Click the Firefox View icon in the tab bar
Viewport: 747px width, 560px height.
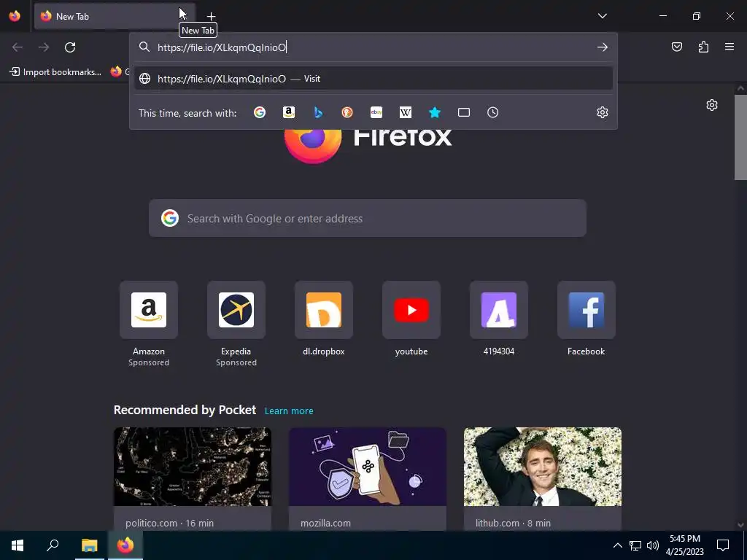15,16
